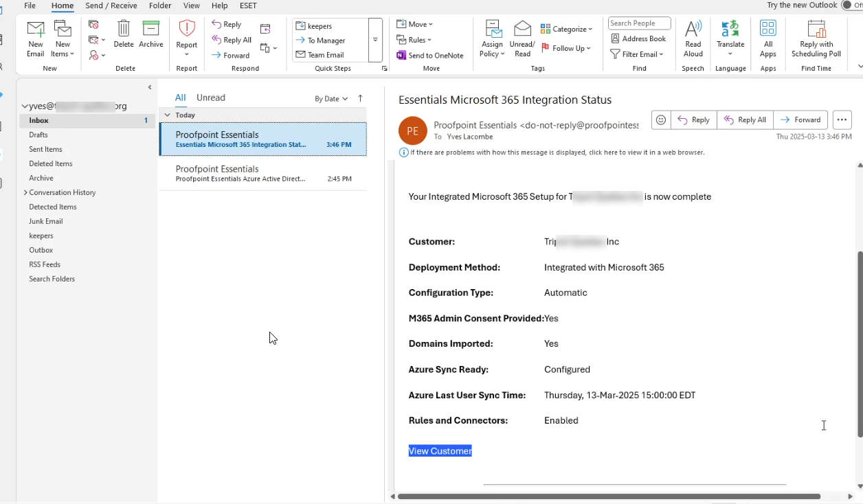The width and height of the screenshot is (863, 504).
Task: Open the Rules dropdown
Action: (x=414, y=40)
